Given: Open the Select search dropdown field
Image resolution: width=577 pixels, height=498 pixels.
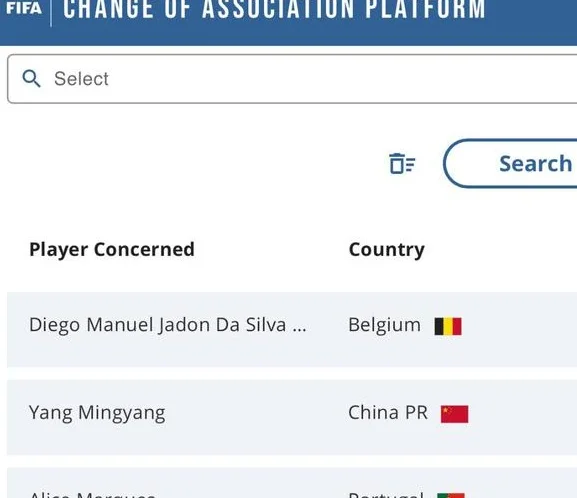Looking at the screenshot, I should point(292,79).
